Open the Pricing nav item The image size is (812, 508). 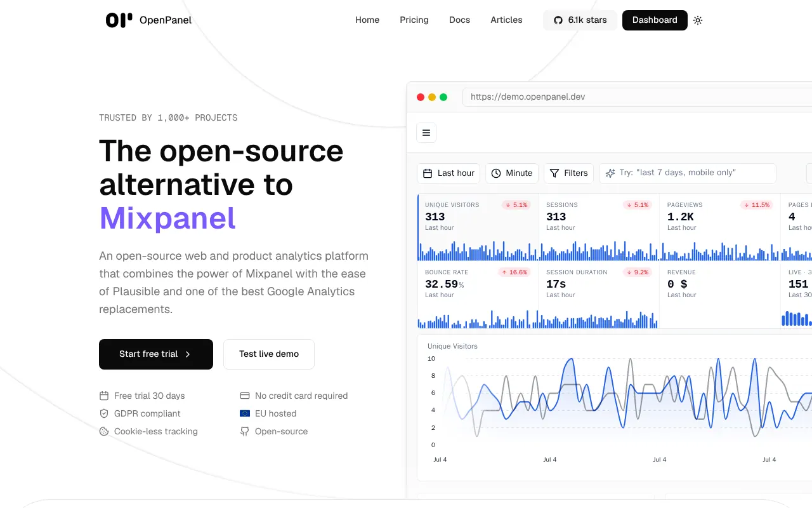click(x=414, y=20)
